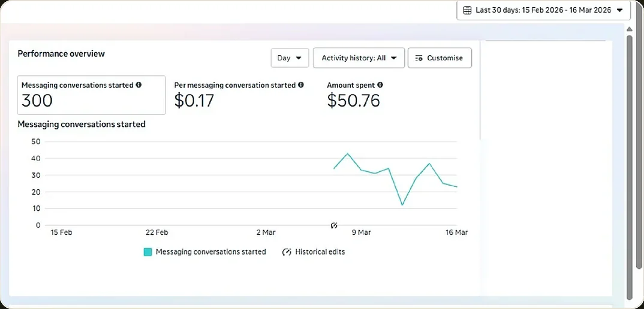Click the calendar icon in date selector

tap(467, 10)
